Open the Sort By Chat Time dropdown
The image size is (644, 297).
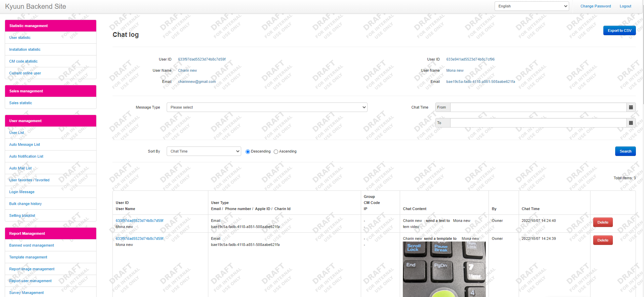pyautogui.click(x=204, y=151)
